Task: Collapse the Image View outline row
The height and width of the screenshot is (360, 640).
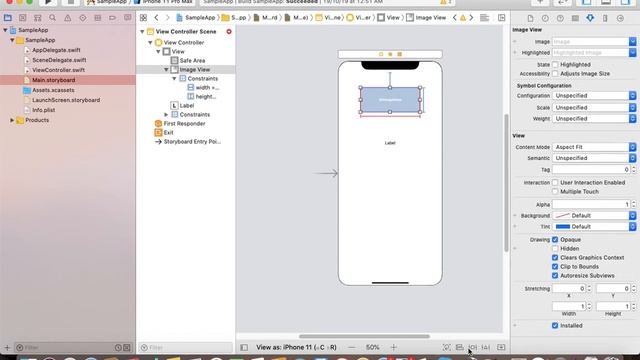Action: (x=167, y=70)
